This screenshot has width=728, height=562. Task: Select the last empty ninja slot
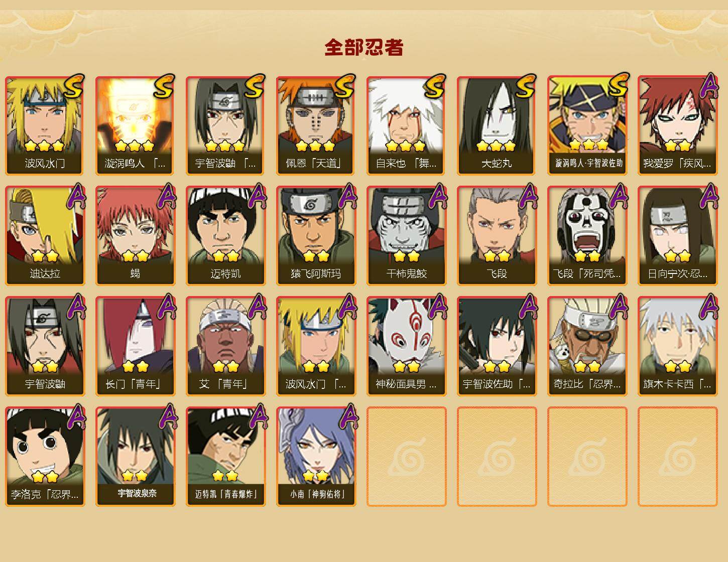677,457
